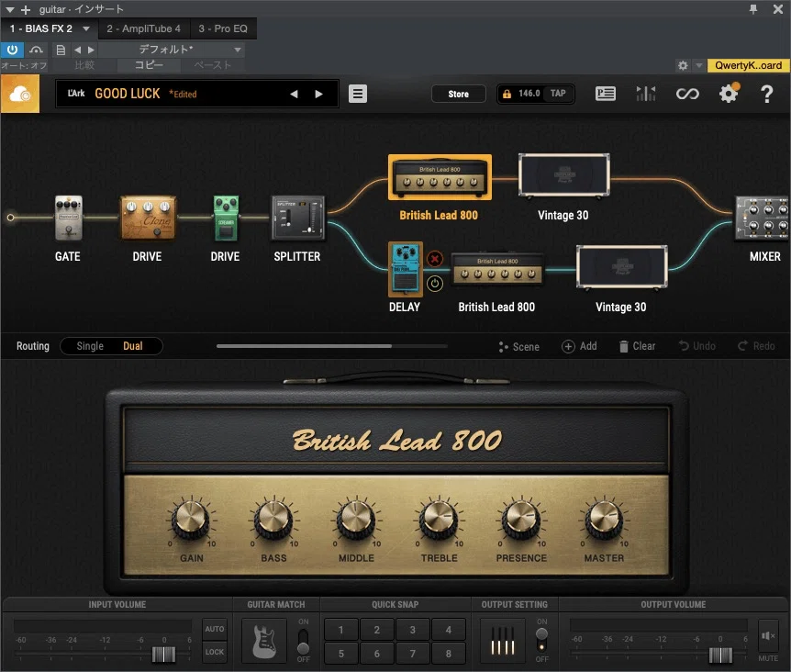This screenshot has height=672, width=791.
Task: Open the dropdown arrow next to host gear icon
Action: [x=698, y=65]
